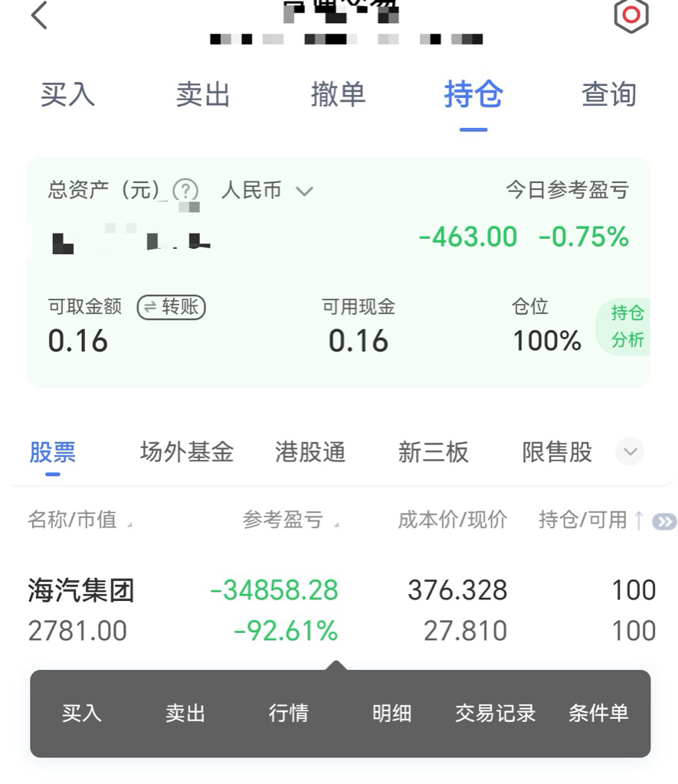Sort by 参考盈亏 column triangle
Viewport: 678px width, 784px height.
(x=336, y=525)
